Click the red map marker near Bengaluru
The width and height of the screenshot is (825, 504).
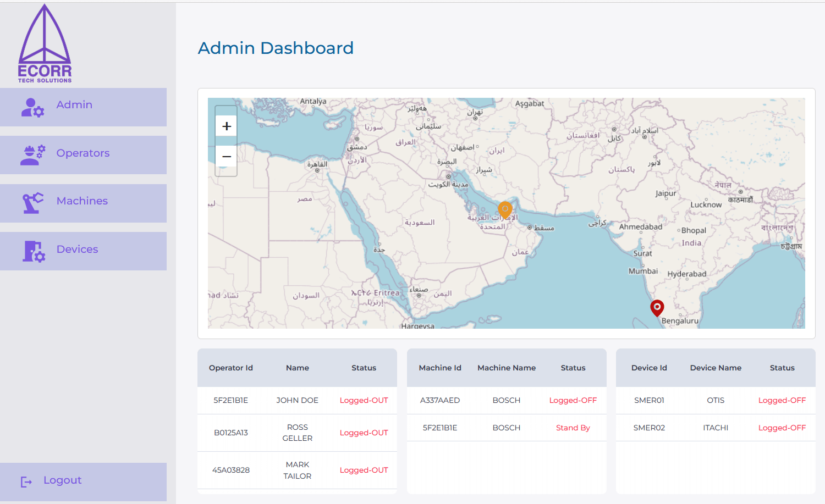point(657,307)
